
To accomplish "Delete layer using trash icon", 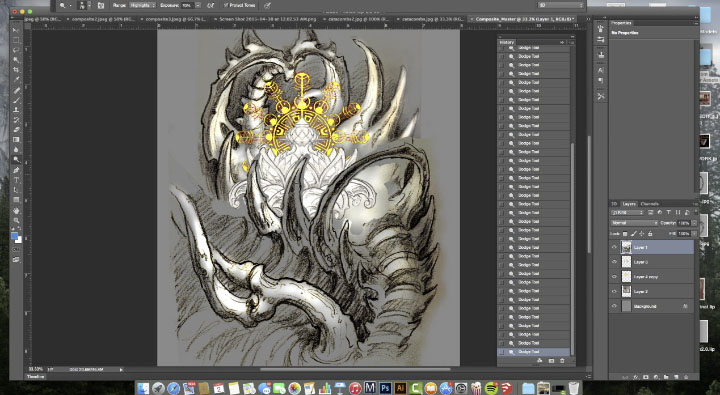I will tap(686, 377).
